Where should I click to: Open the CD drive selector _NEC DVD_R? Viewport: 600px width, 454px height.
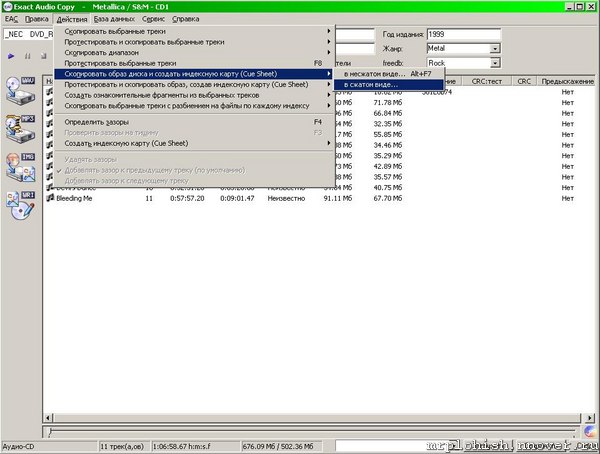click(29, 34)
